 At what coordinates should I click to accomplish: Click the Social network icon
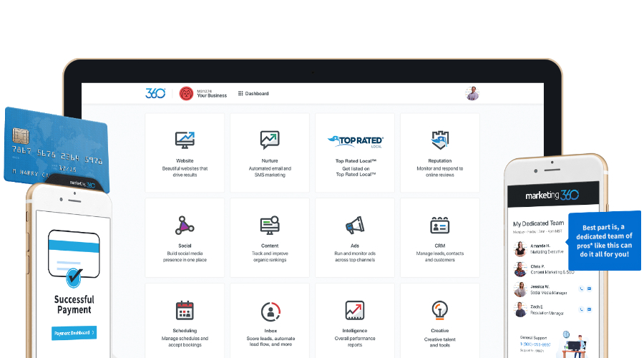pos(185,226)
